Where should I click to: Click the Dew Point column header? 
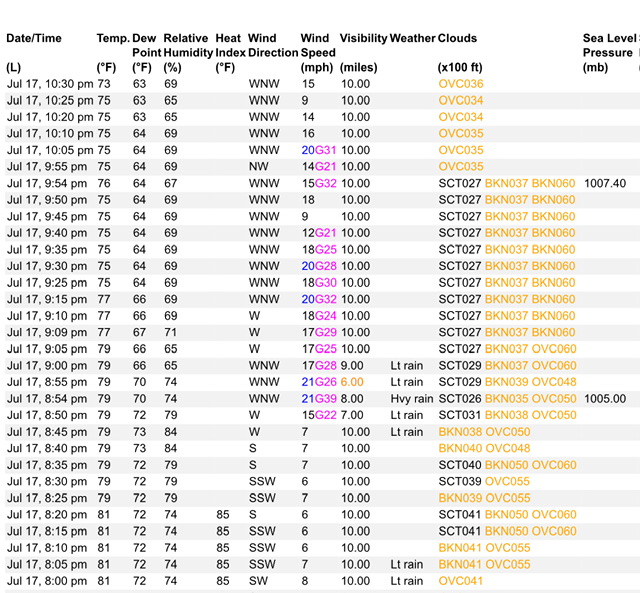(x=147, y=45)
